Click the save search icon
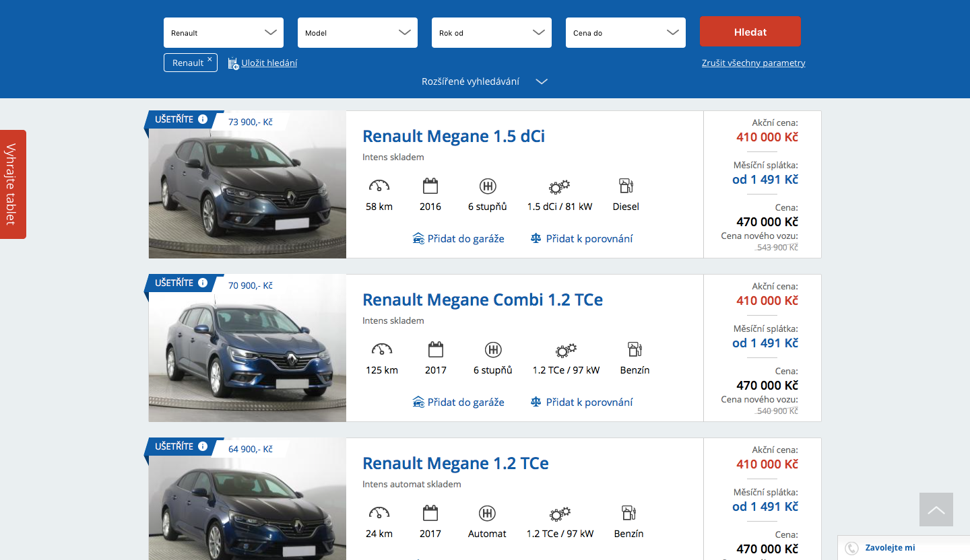 point(233,63)
